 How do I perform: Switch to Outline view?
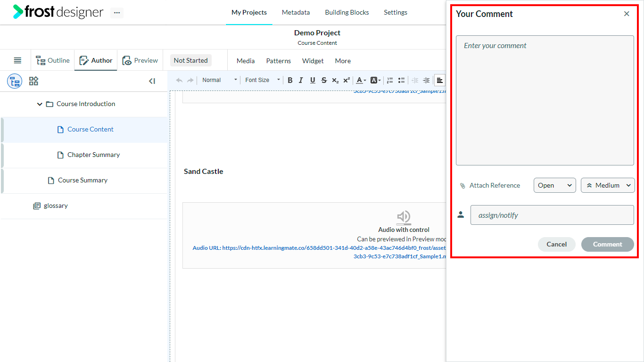53,60
